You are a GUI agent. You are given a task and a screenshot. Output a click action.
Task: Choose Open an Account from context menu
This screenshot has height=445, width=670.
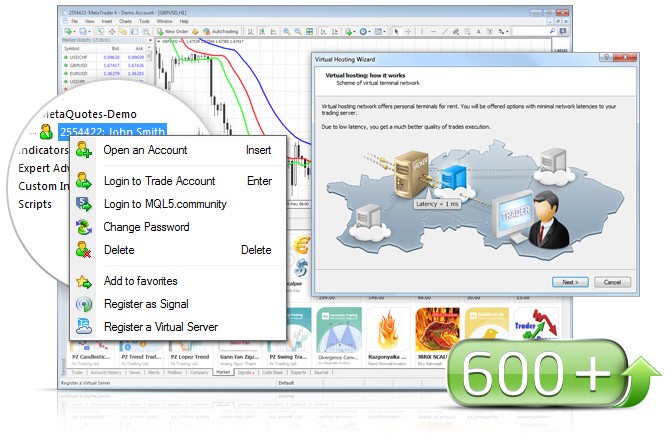pos(177,150)
